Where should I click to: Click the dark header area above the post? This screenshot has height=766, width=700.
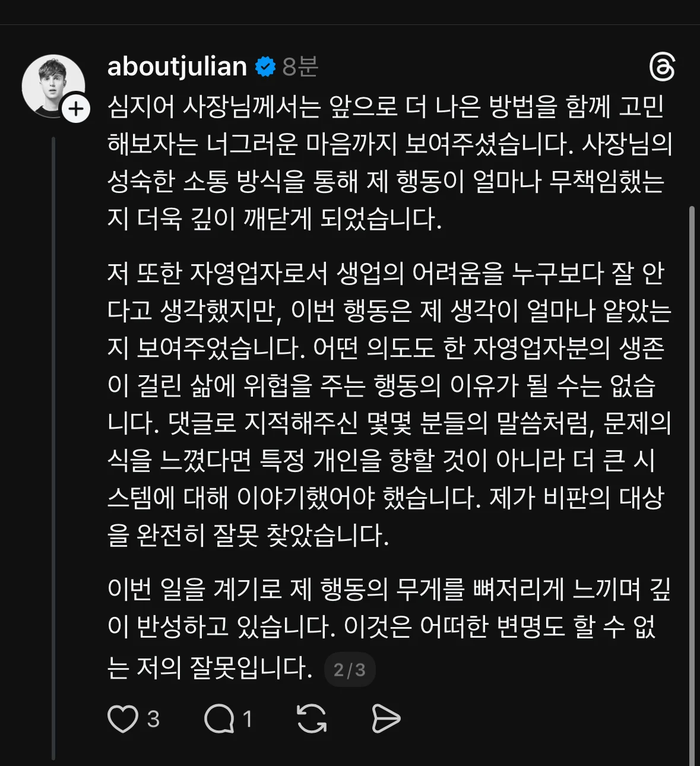[x=350, y=12]
